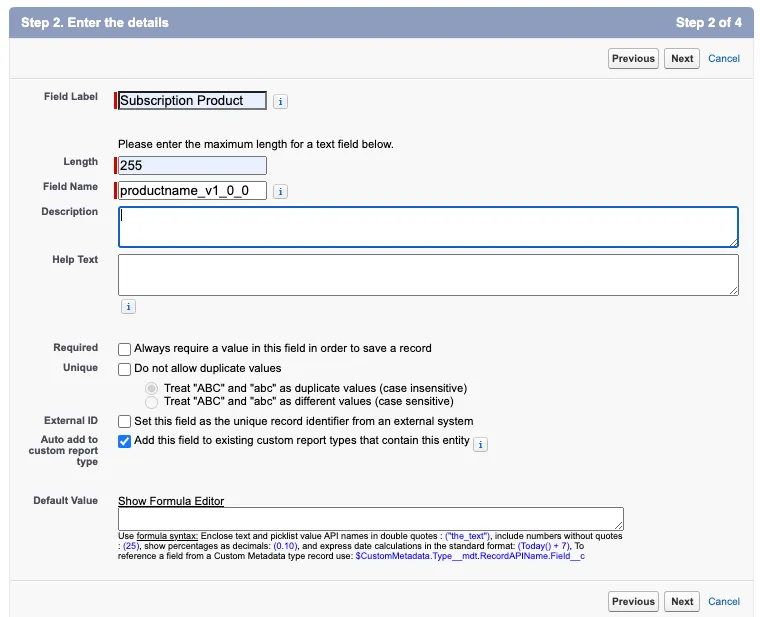Enable the External ID checkbox
Image resolution: width=760 pixels, height=617 pixels.
click(x=125, y=421)
